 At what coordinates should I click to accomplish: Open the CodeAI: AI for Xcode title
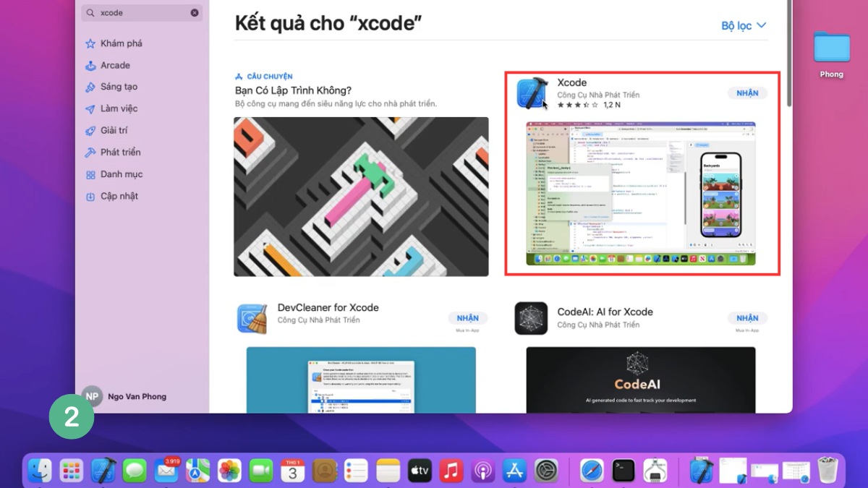(x=605, y=312)
